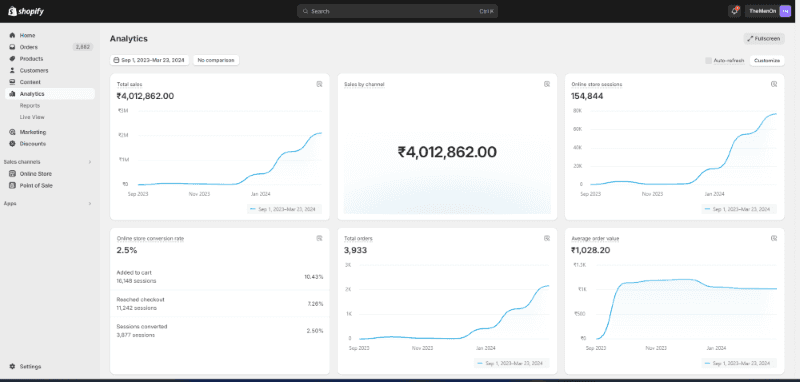Click Total sales chart legend
The image size is (800, 382).
click(285, 209)
